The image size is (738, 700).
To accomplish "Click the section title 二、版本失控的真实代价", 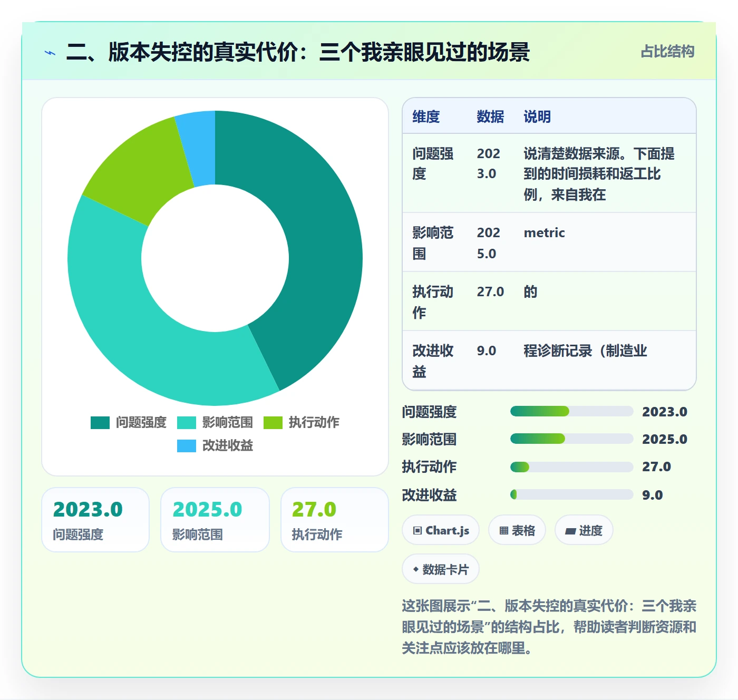I will [x=298, y=52].
